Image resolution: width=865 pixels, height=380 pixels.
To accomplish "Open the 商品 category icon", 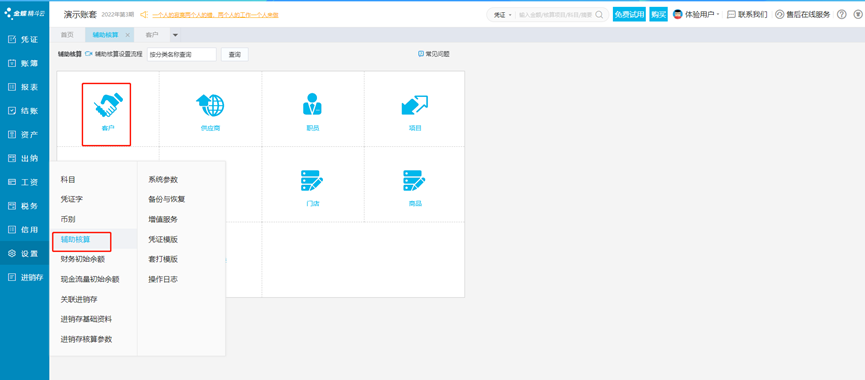I will (x=414, y=181).
